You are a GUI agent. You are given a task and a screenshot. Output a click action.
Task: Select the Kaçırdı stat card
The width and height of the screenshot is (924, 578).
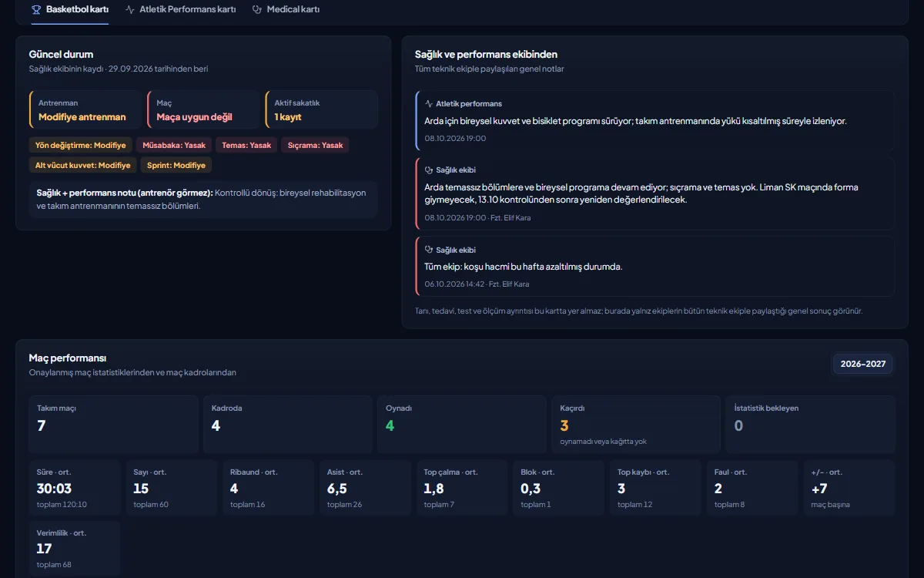click(x=636, y=425)
